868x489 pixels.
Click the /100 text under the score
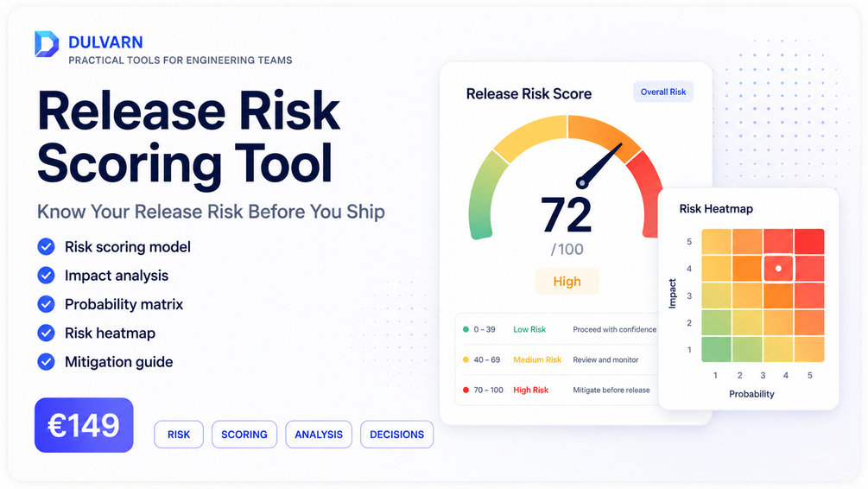point(567,249)
